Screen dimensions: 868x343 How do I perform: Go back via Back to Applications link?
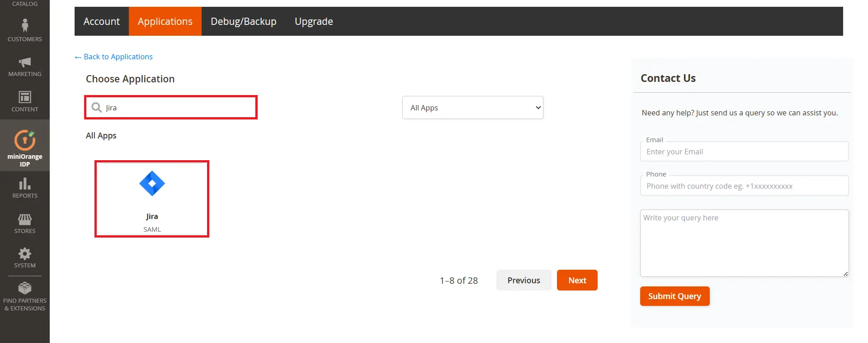point(113,57)
